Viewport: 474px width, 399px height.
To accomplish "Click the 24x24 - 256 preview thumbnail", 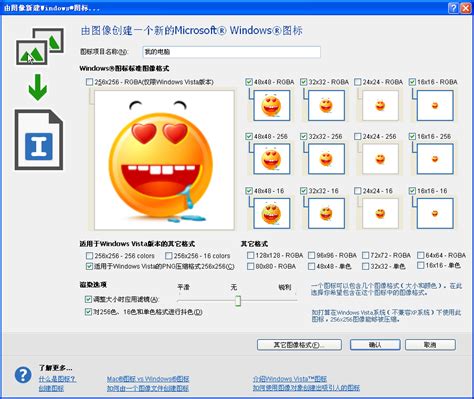I will tap(380, 159).
